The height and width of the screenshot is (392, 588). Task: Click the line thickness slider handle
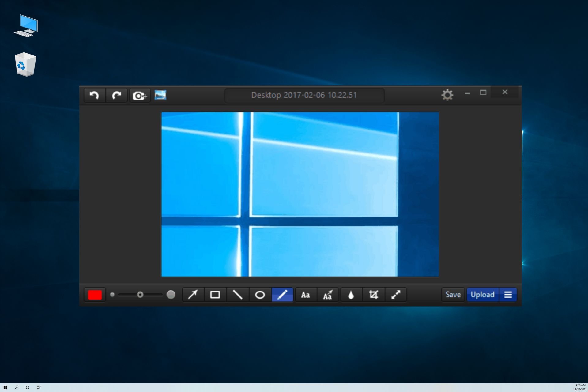(x=140, y=295)
